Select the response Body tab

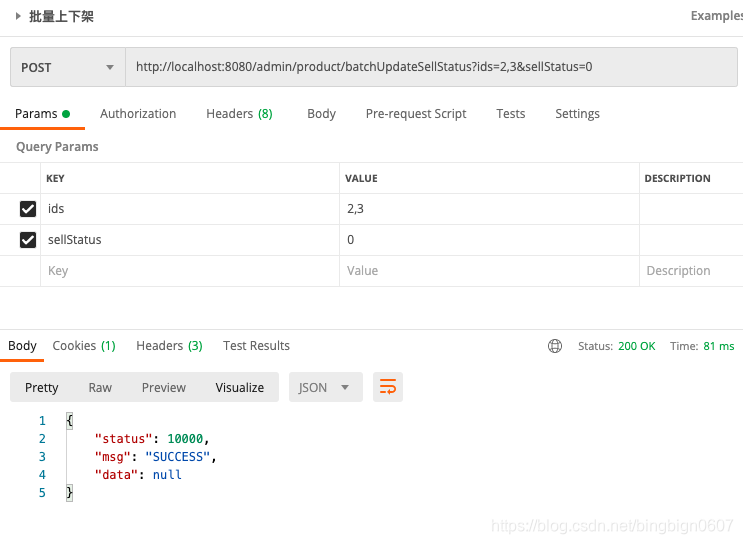(22, 346)
